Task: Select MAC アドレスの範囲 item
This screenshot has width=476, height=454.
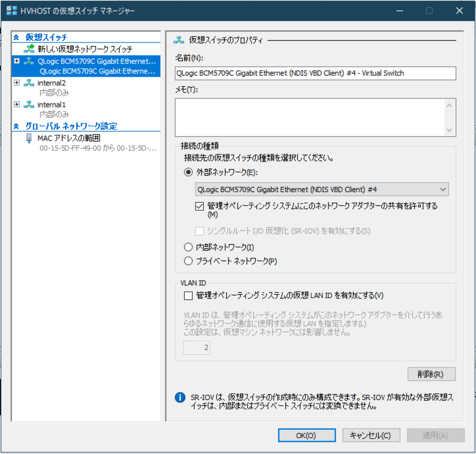Action: [x=69, y=138]
